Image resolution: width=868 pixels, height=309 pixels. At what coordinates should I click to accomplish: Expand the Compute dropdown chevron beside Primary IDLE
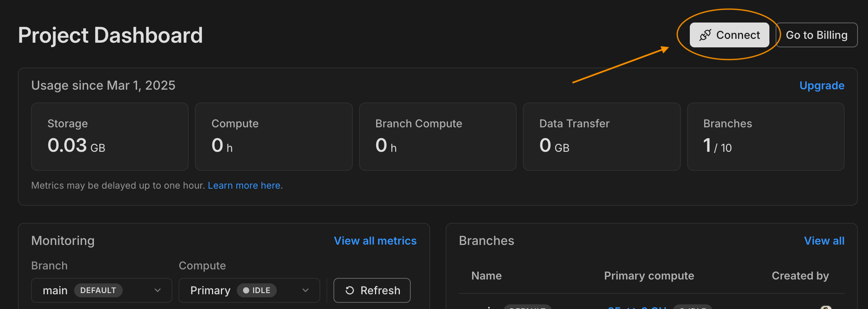tap(306, 290)
